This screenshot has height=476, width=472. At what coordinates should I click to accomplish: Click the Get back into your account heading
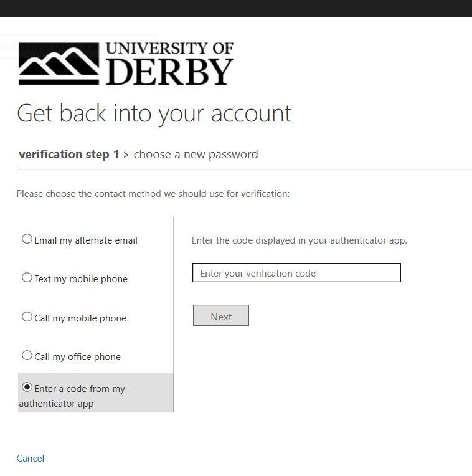tap(154, 114)
